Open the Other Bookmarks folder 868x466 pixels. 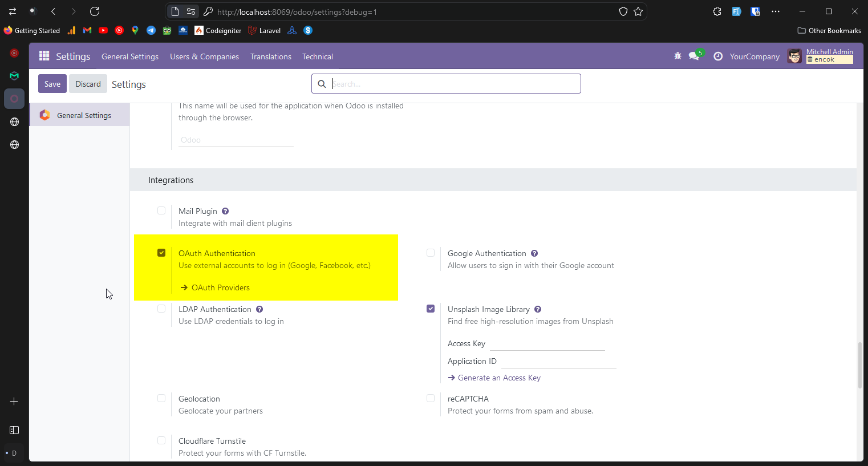(x=829, y=30)
